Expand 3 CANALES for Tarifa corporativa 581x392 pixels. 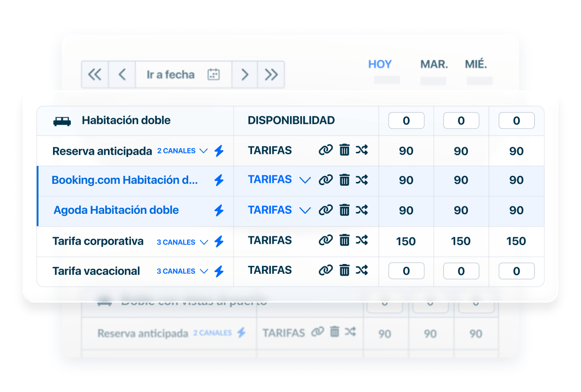click(203, 242)
